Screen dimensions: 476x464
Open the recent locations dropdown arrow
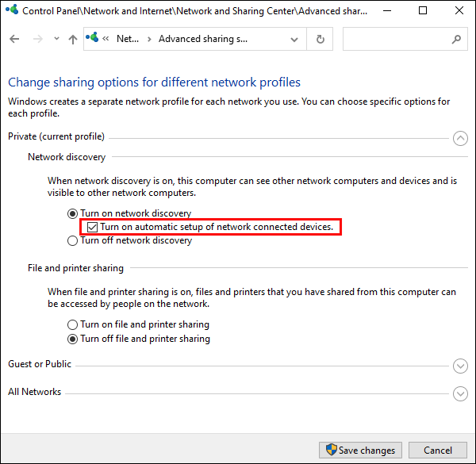56,39
